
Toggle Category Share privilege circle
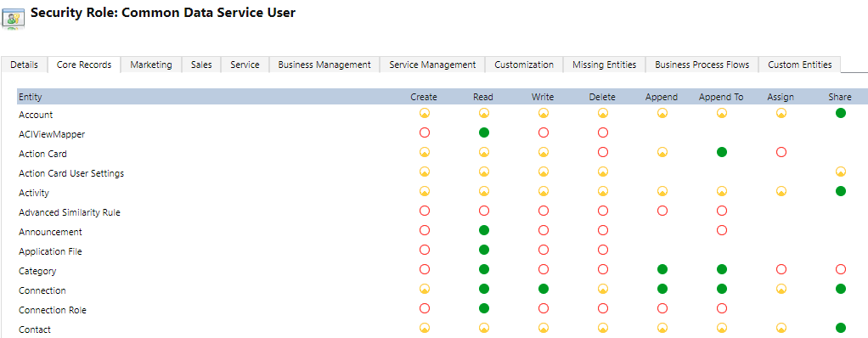click(840, 269)
